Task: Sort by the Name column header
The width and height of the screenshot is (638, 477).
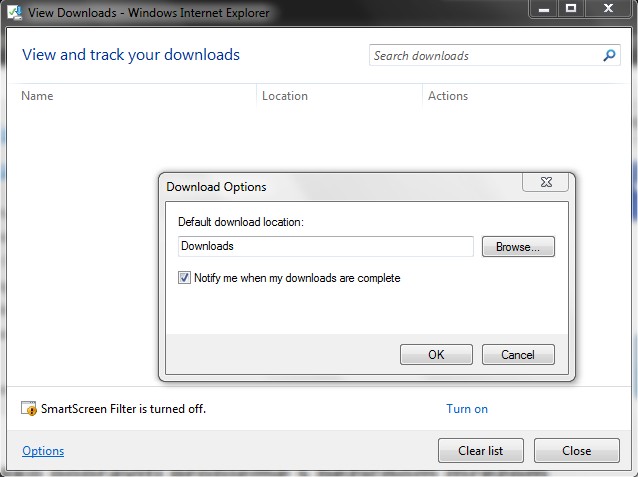Action: point(37,96)
